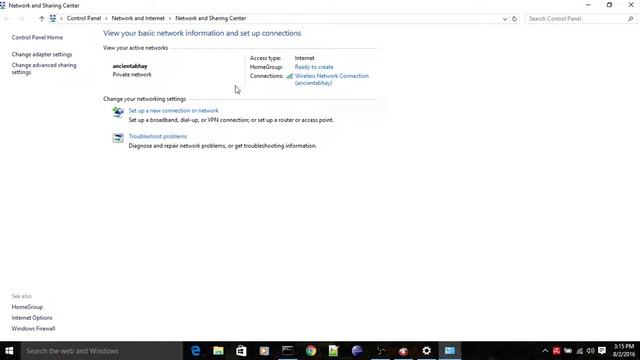Launch Microsoft Edge from the taskbar

click(196, 351)
